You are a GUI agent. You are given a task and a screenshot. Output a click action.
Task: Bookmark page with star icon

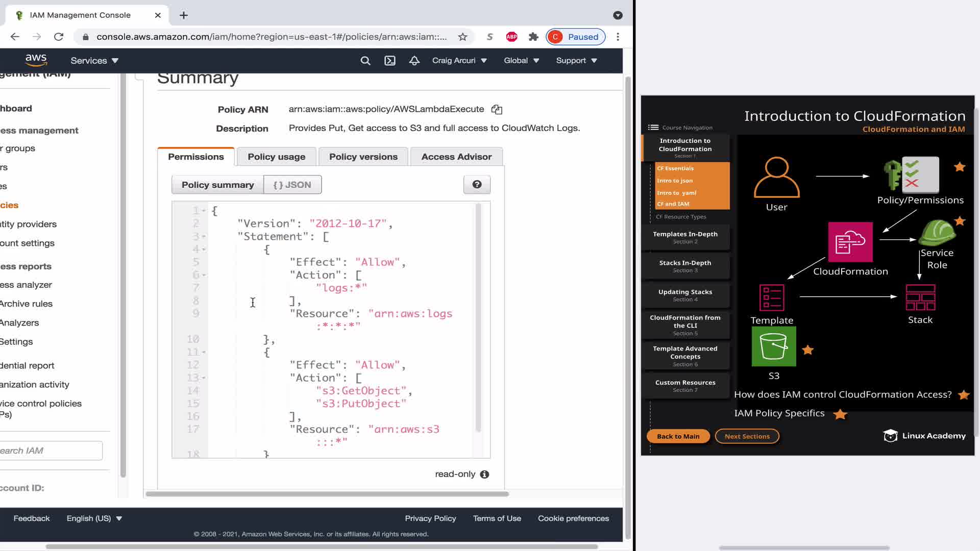tap(462, 37)
